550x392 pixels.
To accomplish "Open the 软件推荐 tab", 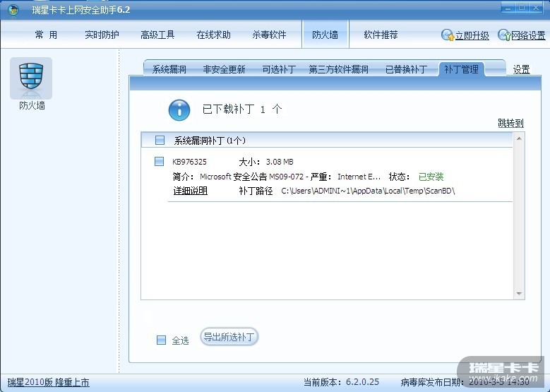I will click(x=381, y=35).
